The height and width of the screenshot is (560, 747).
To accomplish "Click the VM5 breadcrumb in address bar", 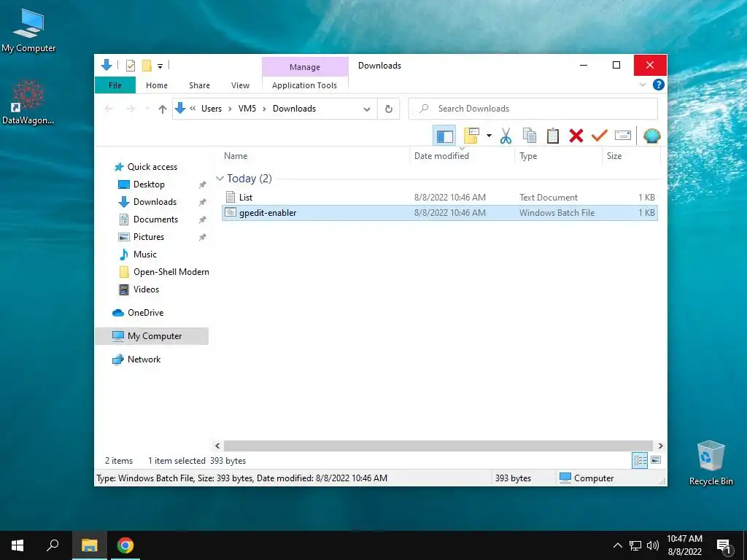I will coord(247,109).
